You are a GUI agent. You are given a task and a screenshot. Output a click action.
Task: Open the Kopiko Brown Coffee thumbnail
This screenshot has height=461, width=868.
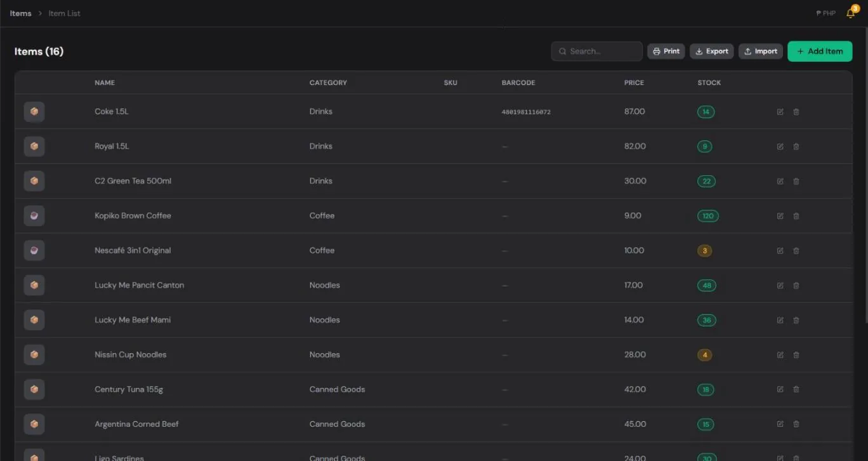(34, 216)
